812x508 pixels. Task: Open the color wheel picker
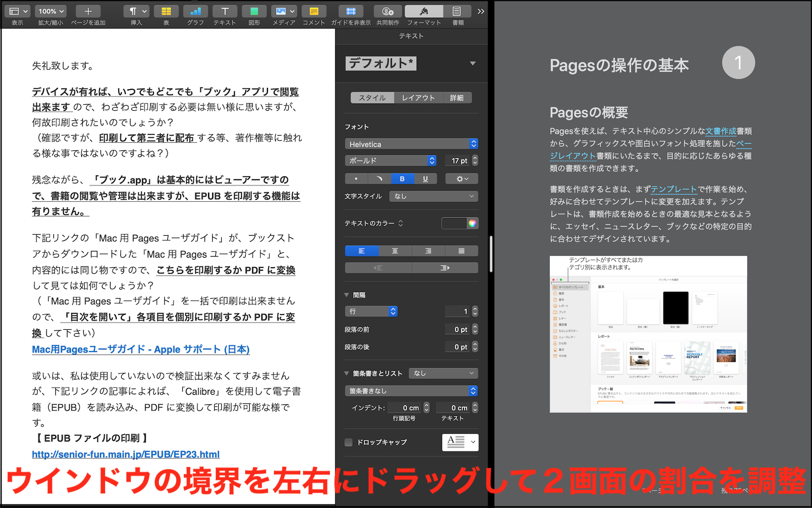coord(472,223)
